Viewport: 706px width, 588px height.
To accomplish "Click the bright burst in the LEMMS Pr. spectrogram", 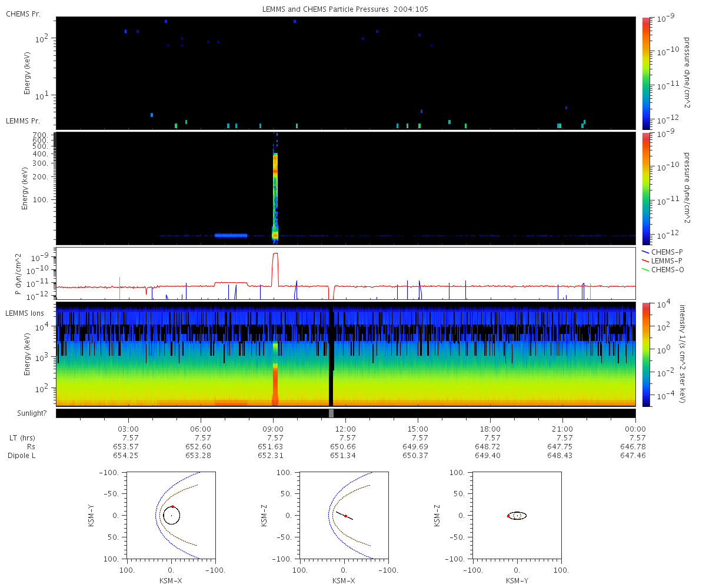I will point(275,194).
